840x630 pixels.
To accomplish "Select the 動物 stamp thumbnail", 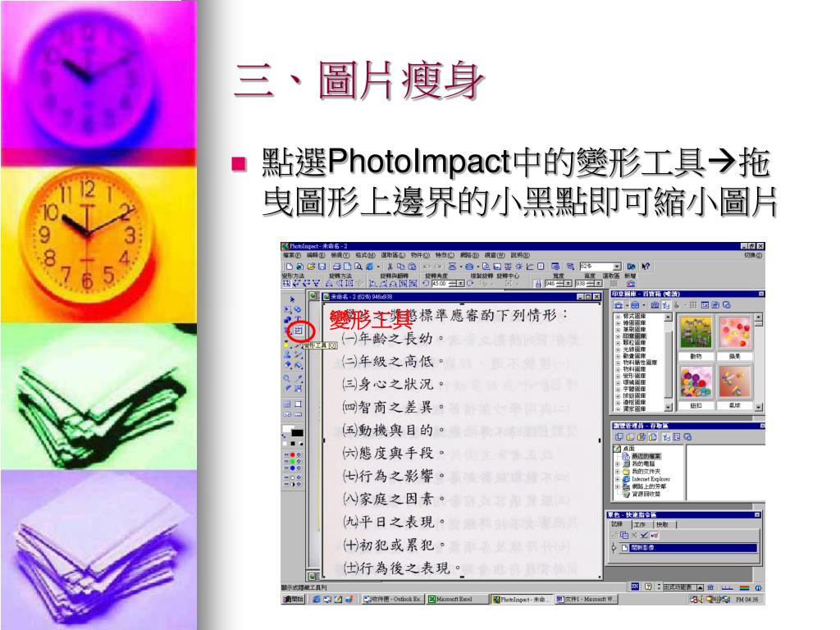I will tap(696, 332).
